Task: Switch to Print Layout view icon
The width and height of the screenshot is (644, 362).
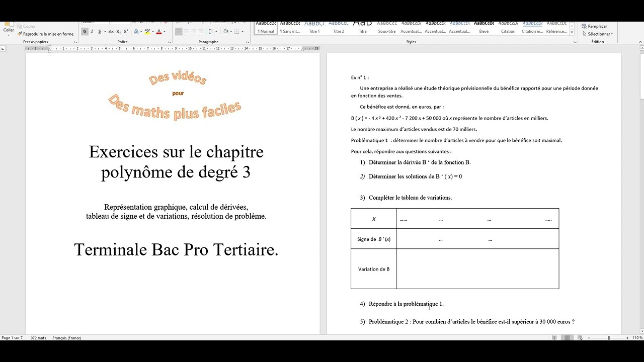Action: [567, 338]
